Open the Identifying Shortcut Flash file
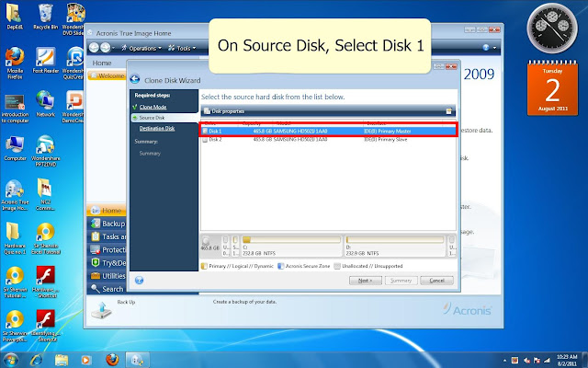Viewport: 588px width, 368px height. coord(46,326)
